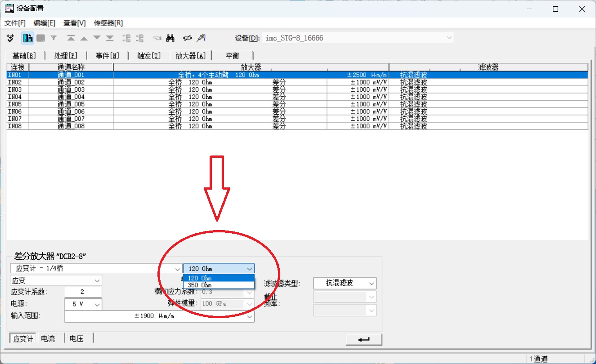This screenshot has width=596, height=364.
Task: Click the sensor connector icon beside binoculars
Action: pos(187,38)
